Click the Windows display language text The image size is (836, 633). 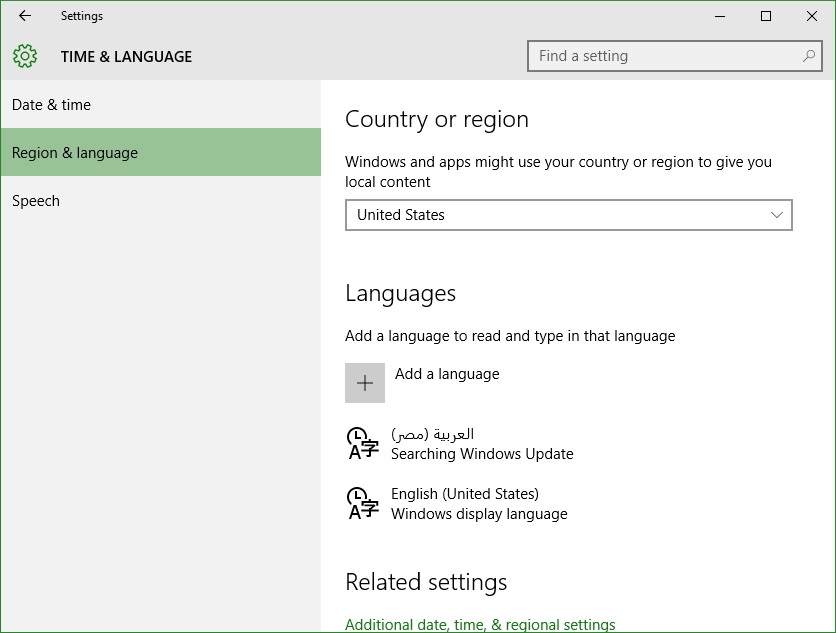point(479,514)
